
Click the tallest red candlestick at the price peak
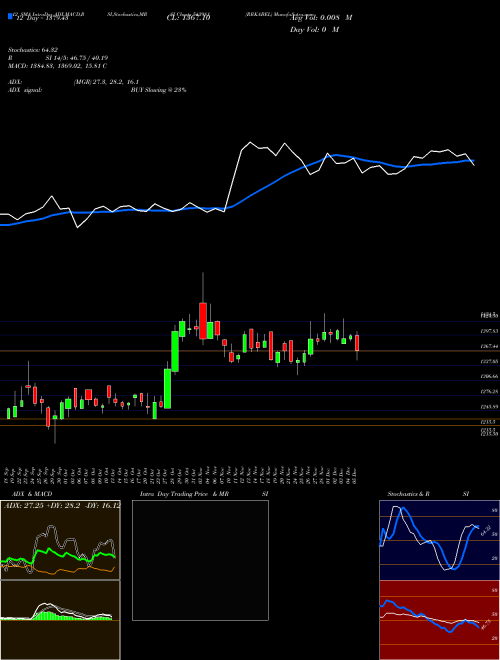click(203, 320)
